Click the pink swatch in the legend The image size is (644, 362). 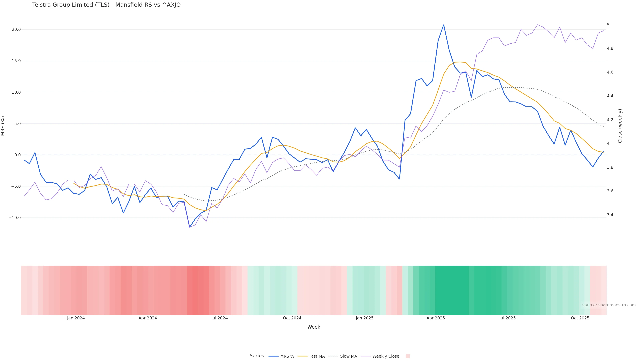pos(408,356)
